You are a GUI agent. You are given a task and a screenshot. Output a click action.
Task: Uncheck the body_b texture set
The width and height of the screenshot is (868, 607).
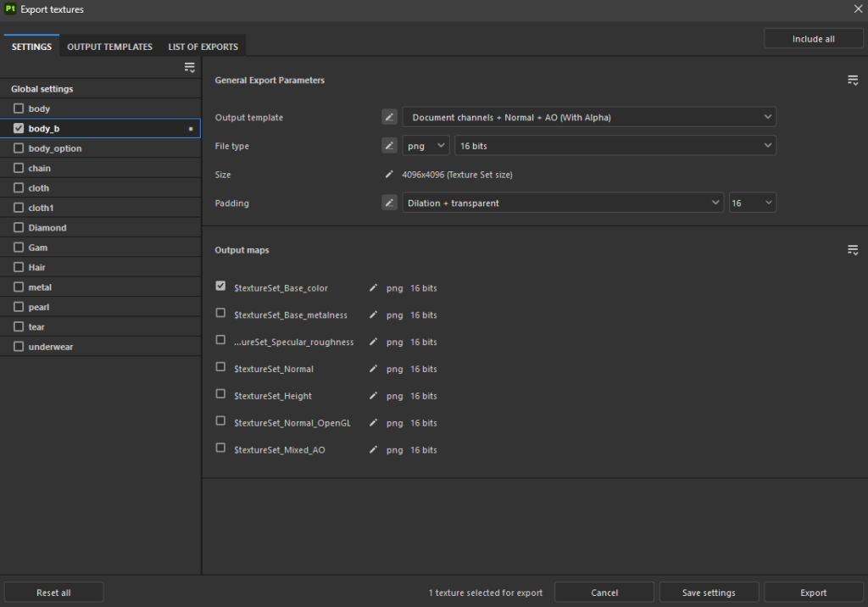pyautogui.click(x=19, y=129)
